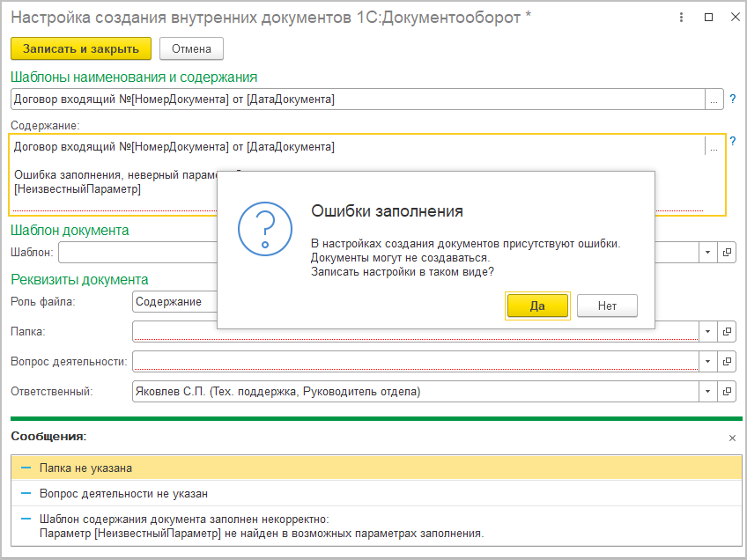
Task: Click the 'Шаблон' input field
Action: coord(137,253)
